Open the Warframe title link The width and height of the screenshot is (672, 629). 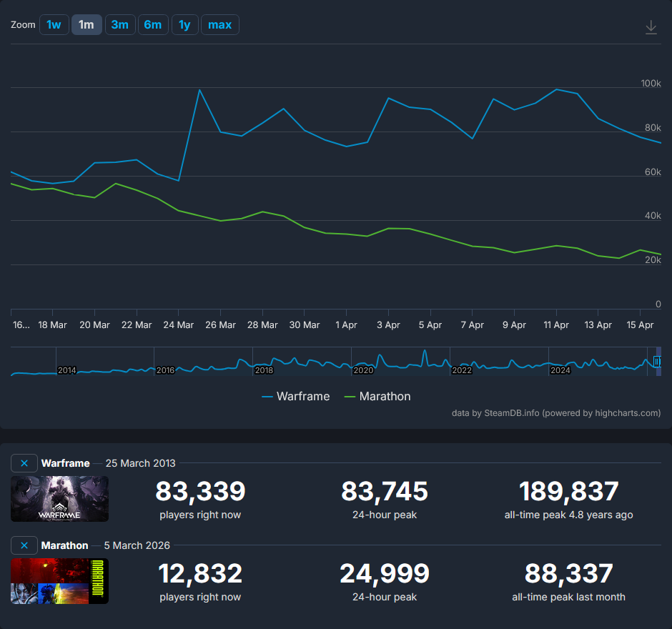click(66, 463)
